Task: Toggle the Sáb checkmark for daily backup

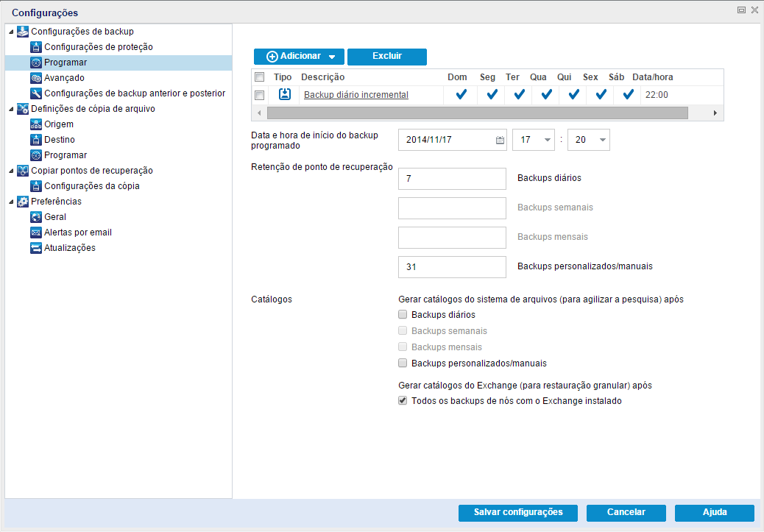Action: pos(629,94)
